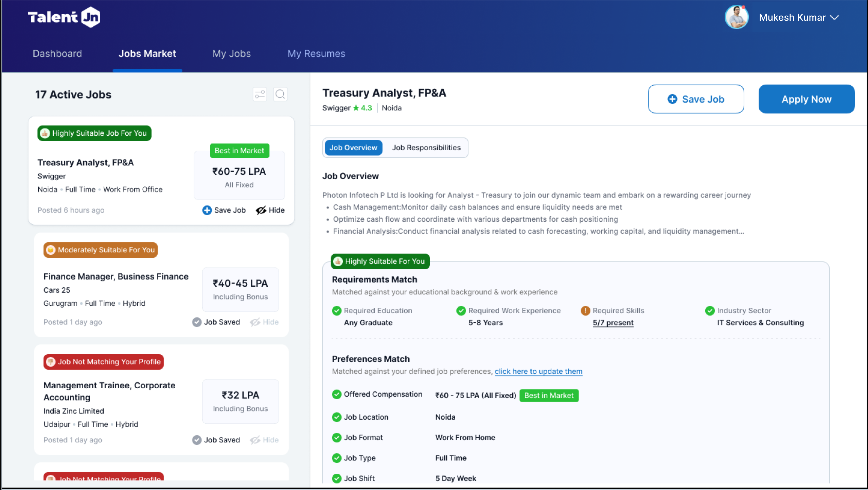
Task: Hide the Treasury Analyst job card
Action: click(270, 210)
